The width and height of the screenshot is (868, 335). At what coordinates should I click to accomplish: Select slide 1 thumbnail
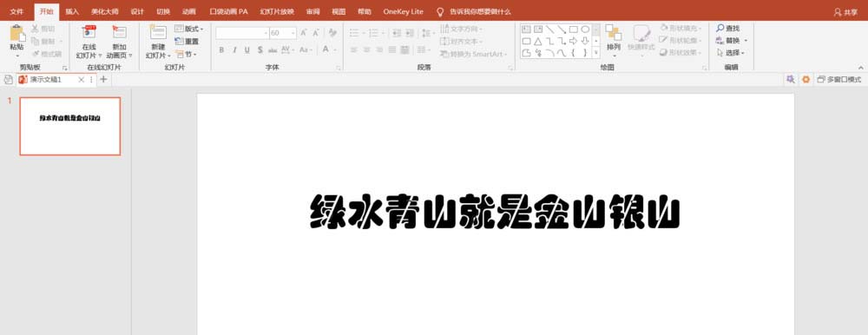pos(69,126)
